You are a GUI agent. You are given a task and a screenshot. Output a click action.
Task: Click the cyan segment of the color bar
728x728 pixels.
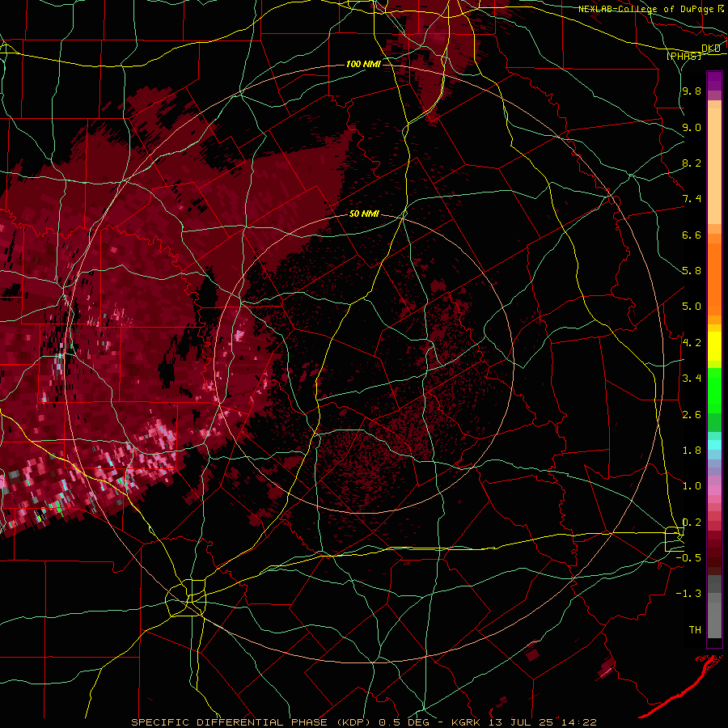[714, 445]
